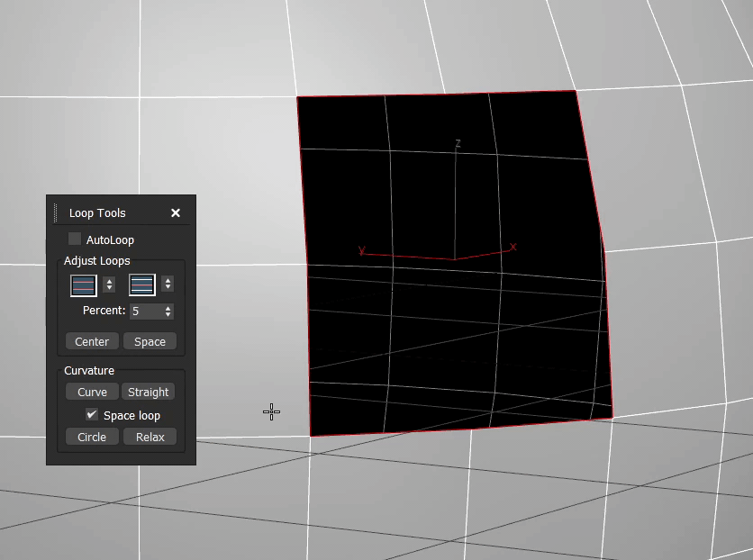Select the left loop position preview icon
The image size is (753, 560).
coord(82,285)
